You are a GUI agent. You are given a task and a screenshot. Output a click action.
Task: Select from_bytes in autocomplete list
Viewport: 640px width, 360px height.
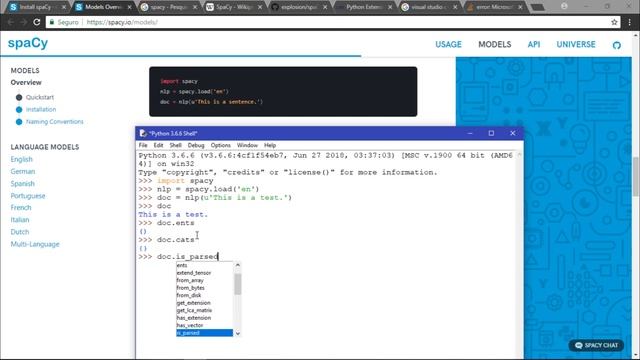tap(204, 288)
